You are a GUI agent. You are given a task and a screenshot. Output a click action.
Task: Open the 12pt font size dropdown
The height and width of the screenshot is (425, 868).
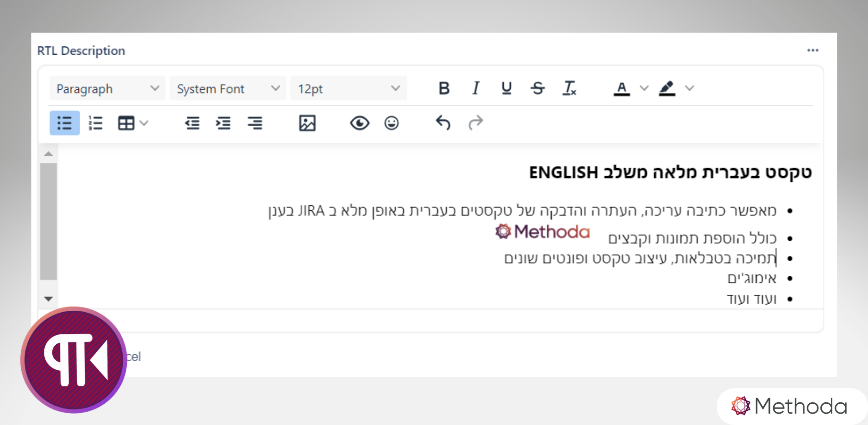point(349,88)
